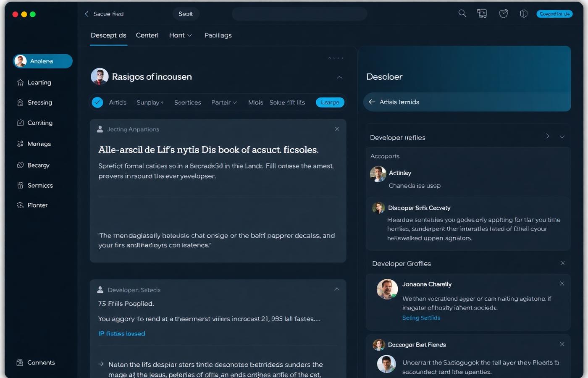Screen dimensions: 588x378
Task: Click the person icon beside Developer: Setecls
Action: pyautogui.click(x=100, y=290)
